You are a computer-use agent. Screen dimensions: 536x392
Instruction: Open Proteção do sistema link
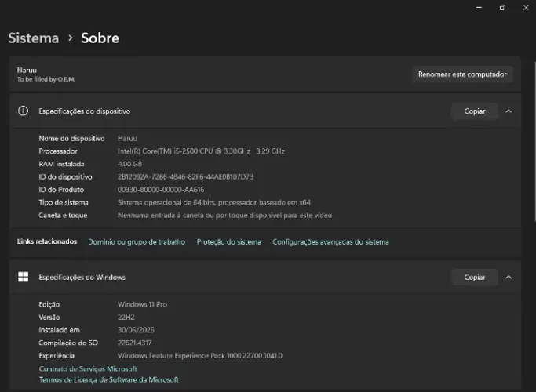tap(228, 241)
